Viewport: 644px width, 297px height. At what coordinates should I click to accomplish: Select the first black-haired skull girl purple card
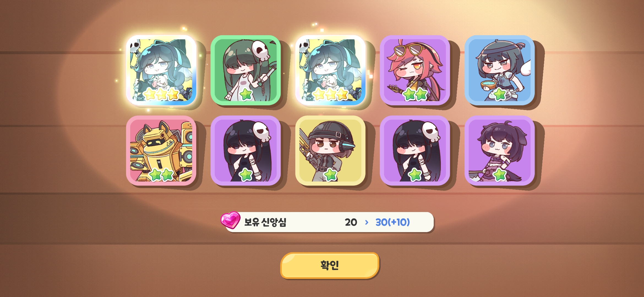click(246, 150)
